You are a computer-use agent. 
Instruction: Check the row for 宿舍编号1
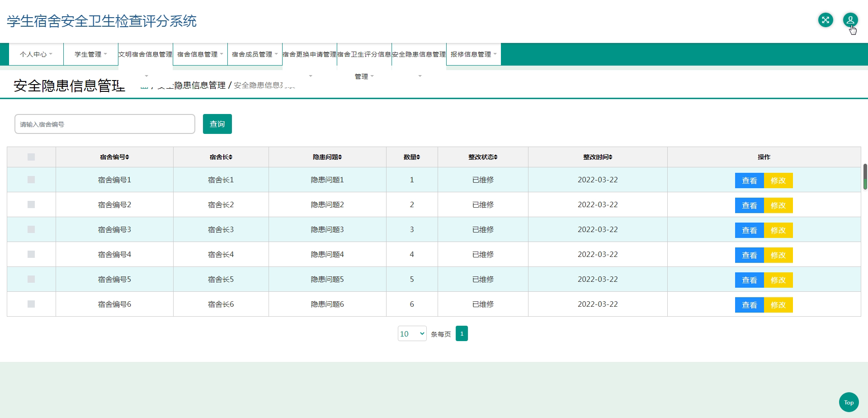(x=31, y=180)
